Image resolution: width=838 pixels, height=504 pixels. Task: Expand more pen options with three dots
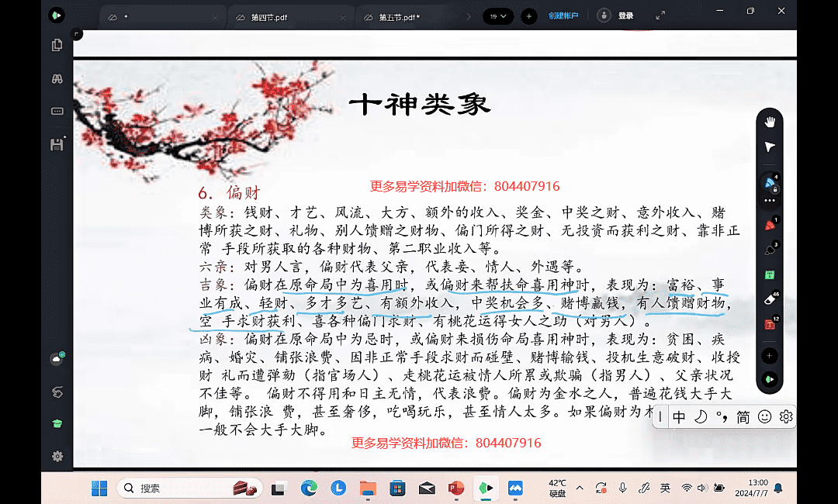tap(770, 201)
